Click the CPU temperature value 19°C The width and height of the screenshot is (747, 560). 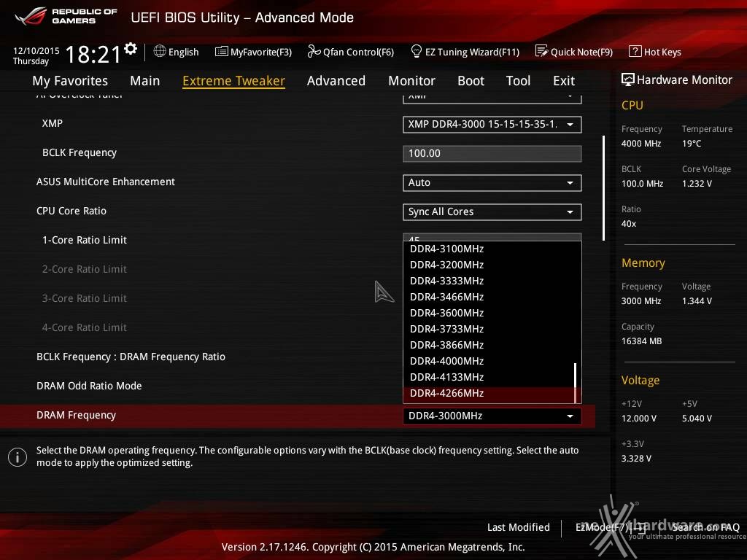[692, 144]
